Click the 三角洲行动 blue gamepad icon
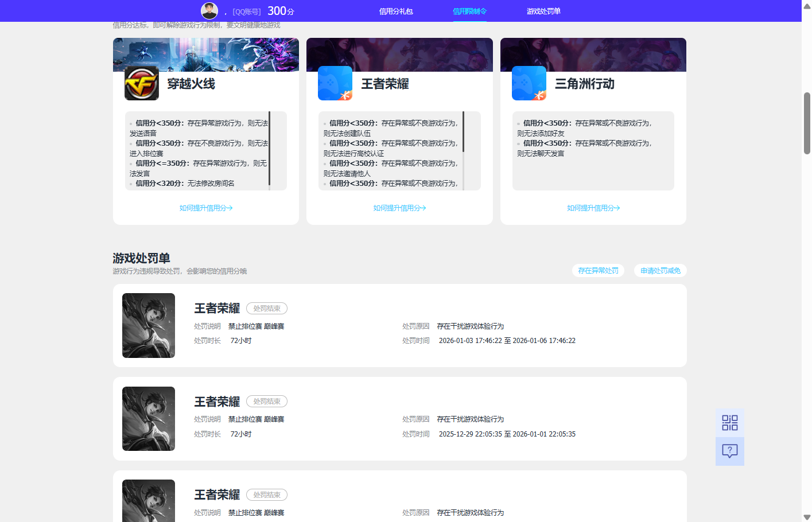812x522 pixels. 529,83
